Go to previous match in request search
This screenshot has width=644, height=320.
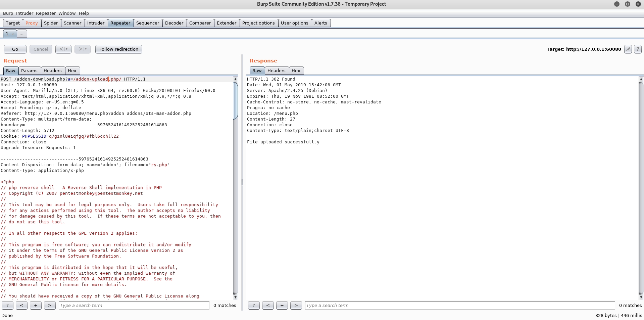coord(21,305)
